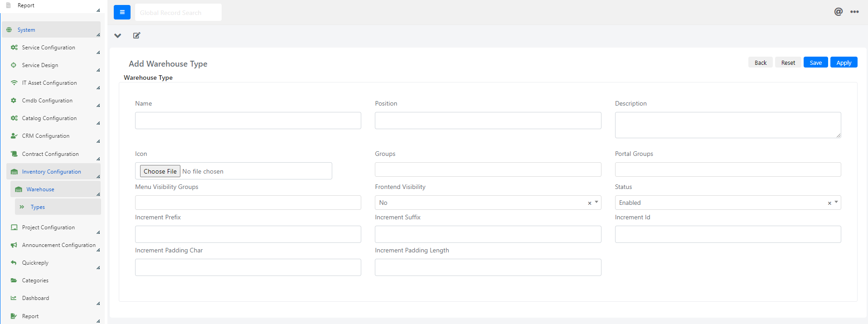Expand the CRM Configuration submenu arrow
The width and height of the screenshot is (868, 324).
coord(98,141)
